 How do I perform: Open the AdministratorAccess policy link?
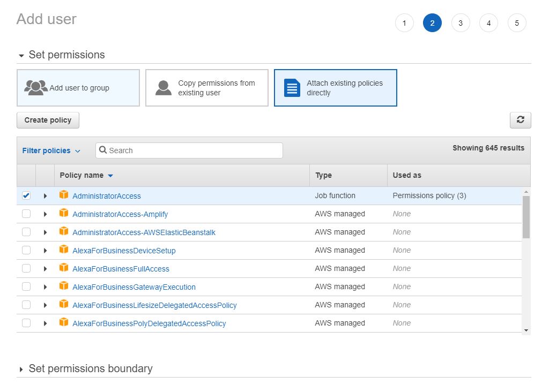pyautogui.click(x=107, y=196)
